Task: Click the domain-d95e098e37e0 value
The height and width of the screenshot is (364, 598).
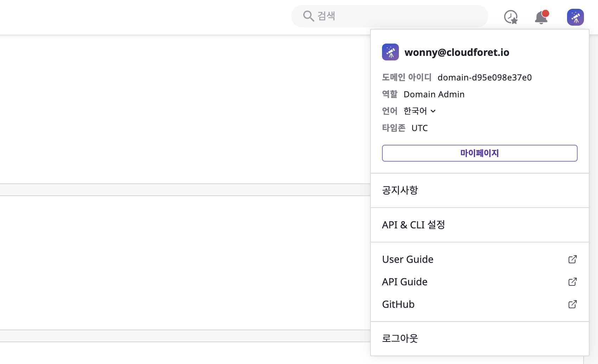Action: 484,77
